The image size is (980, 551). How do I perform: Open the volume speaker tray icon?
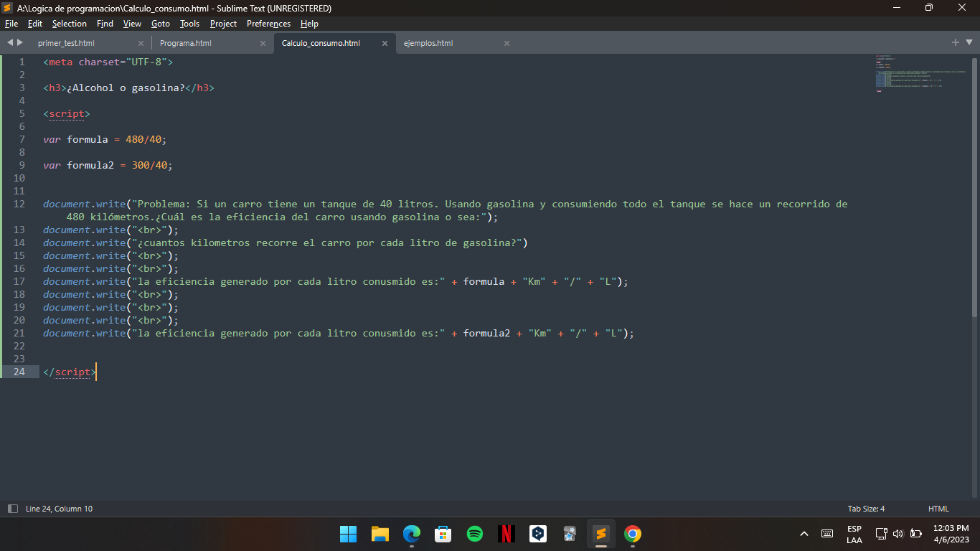click(x=897, y=534)
